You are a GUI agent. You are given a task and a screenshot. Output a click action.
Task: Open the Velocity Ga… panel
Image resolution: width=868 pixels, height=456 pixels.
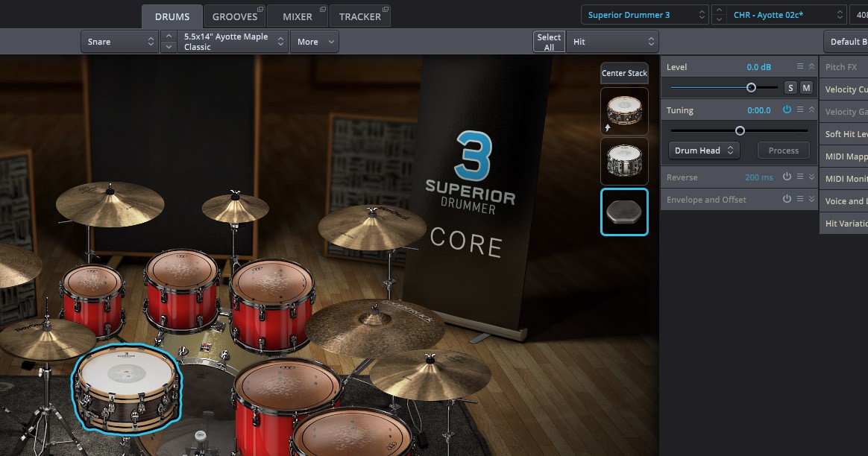tap(843, 111)
